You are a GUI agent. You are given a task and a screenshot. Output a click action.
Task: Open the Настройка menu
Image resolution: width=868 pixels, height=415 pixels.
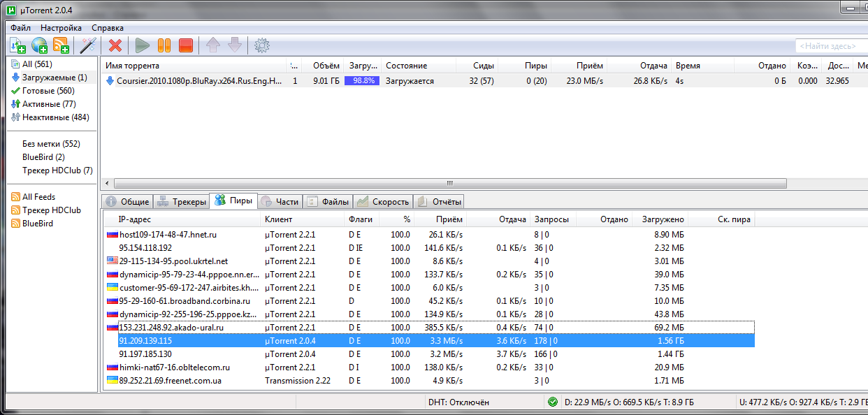62,28
